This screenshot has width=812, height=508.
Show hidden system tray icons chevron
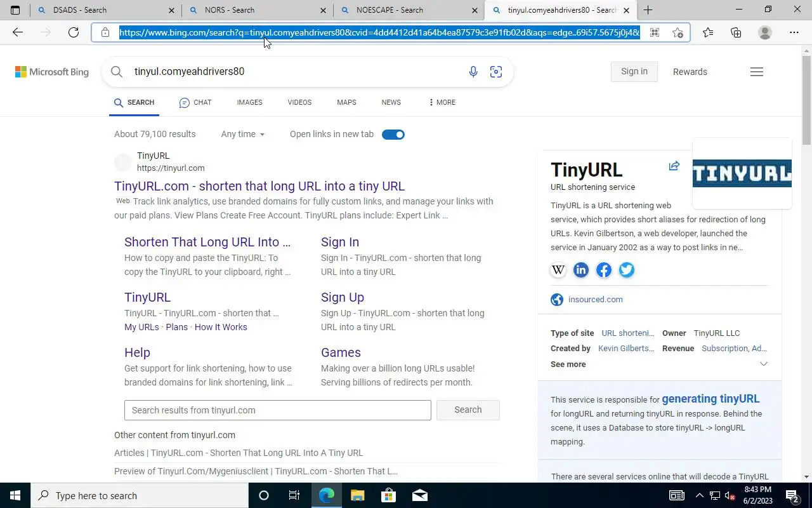(x=699, y=495)
